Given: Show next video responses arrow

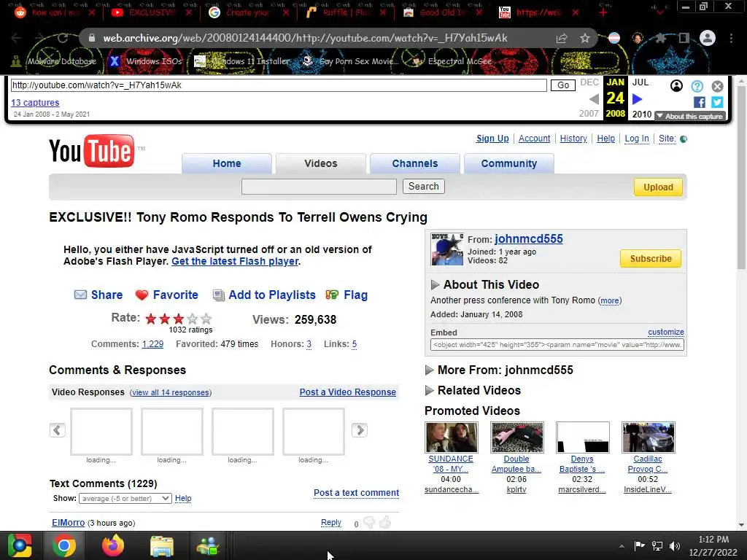Looking at the screenshot, I should click(360, 430).
